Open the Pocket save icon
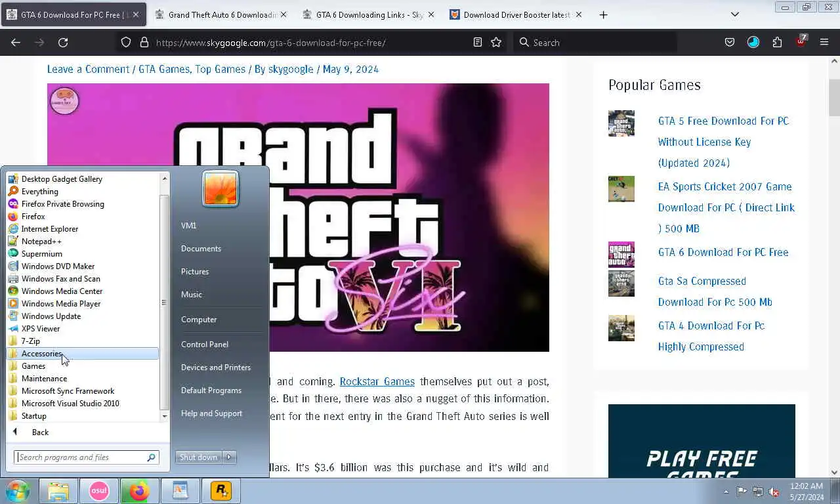The height and width of the screenshot is (504, 840). click(730, 43)
